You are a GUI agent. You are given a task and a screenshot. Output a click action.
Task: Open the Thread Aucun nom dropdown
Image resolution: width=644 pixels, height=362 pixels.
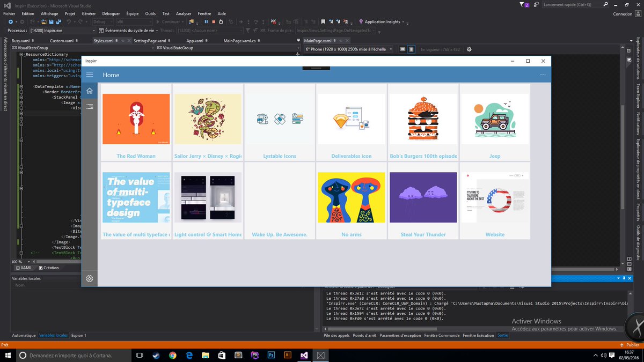click(x=209, y=31)
